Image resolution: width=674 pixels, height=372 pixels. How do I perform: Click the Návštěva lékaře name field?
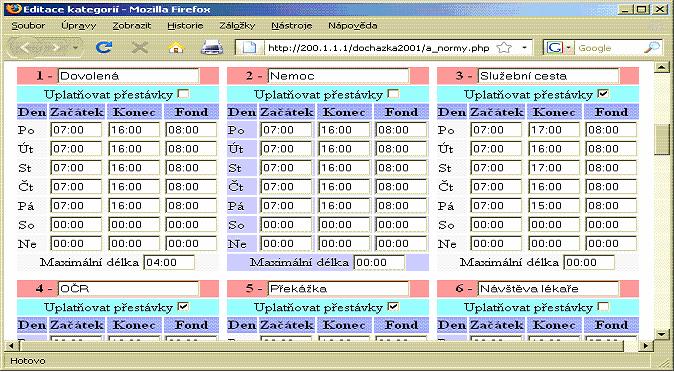[x=548, y=289]
